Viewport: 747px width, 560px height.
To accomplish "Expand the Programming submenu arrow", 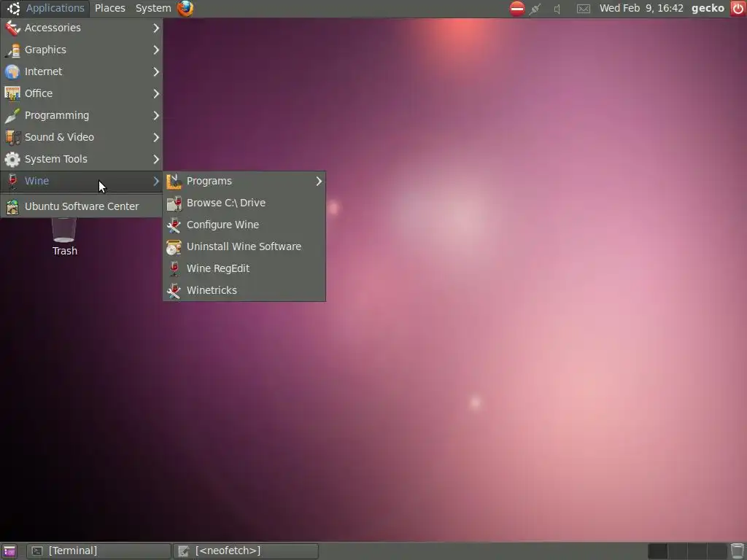I will tap(156, 116).
